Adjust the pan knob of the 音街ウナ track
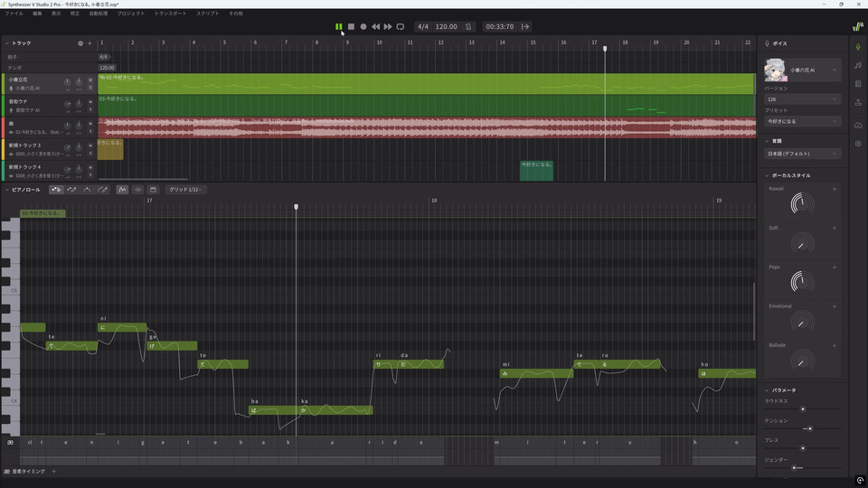 tap(79, 103)
